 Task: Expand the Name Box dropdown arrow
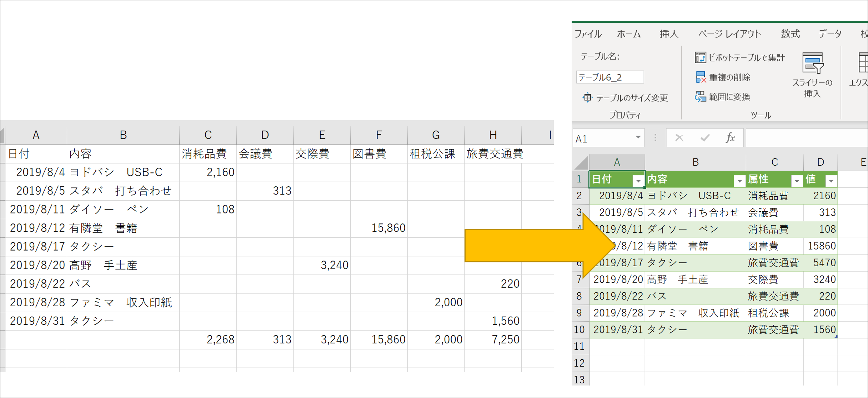tap(638, 138)
